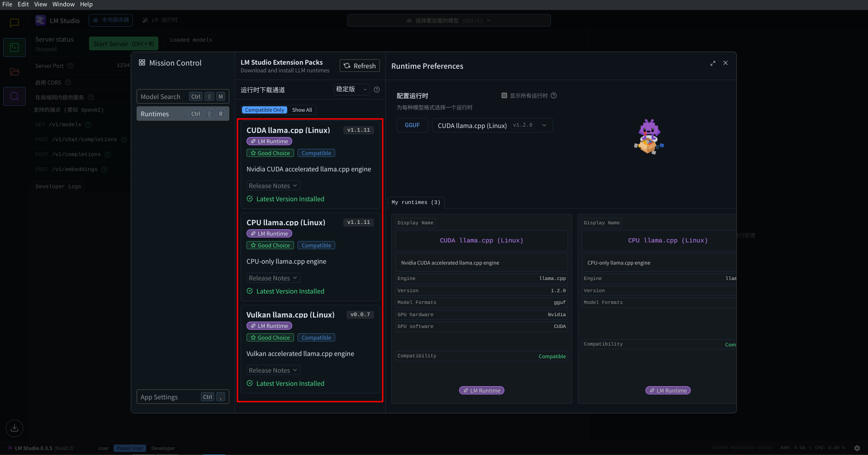This screenshot has height=455, width=868.
Task: Click LM Runtime badge under CUDA llama.cpp pack
Action: pyautogui.click(x=269, y=141)
